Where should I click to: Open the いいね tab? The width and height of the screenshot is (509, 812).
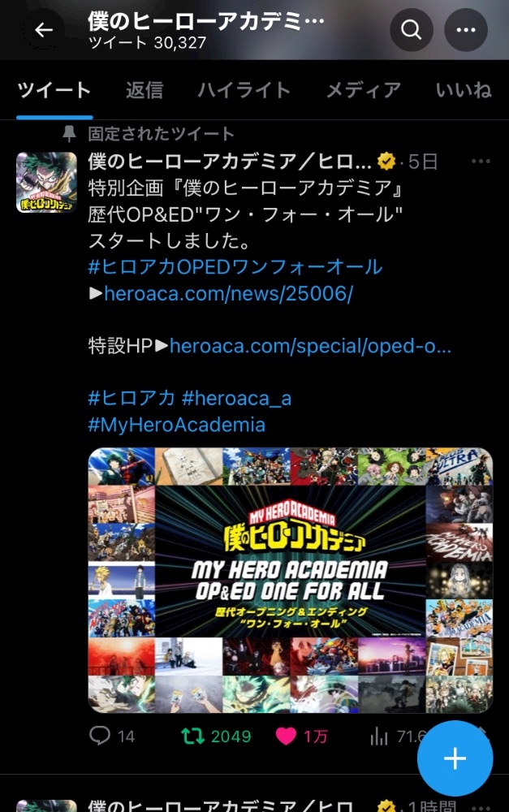tap(464, 91)
